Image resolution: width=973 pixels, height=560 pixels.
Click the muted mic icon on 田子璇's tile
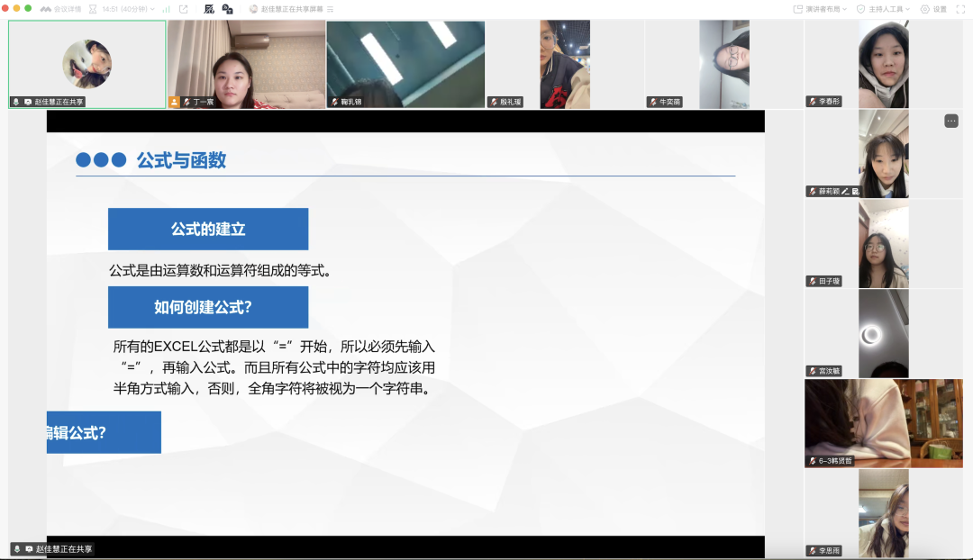tap(812, 282)
